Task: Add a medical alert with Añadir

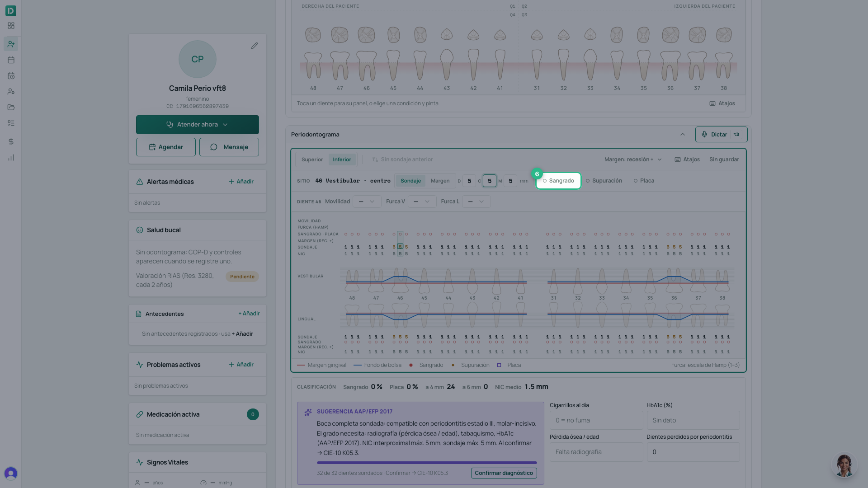Action: coord(241,182)
